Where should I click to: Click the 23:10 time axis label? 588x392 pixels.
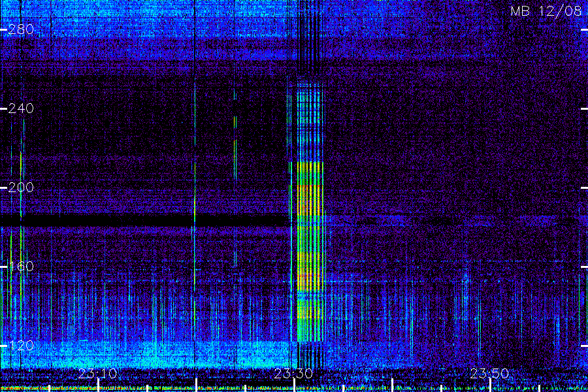tap(97, 374)
